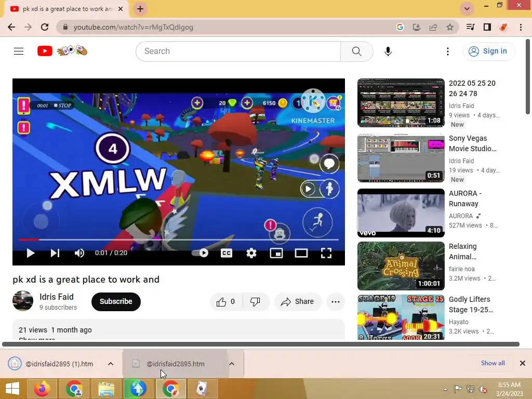Show all downloads
Image resolution: width=532 pixels, height=399 pixels.
click(493, 363)
